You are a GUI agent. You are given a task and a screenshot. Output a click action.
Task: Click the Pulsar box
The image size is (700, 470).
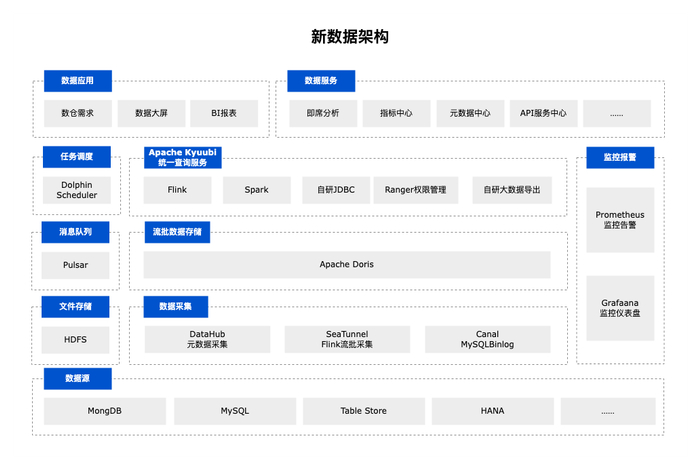pyautogui.click(x=75, y=265)
